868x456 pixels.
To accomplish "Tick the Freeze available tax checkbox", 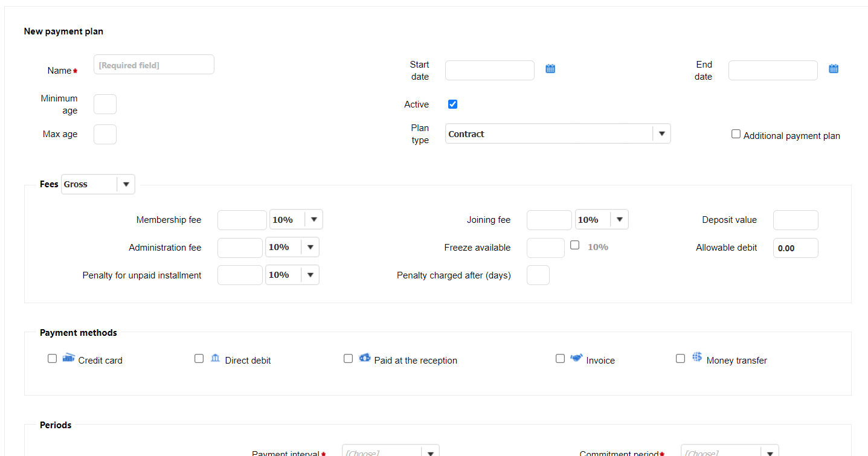I will [x=575, y=245].
